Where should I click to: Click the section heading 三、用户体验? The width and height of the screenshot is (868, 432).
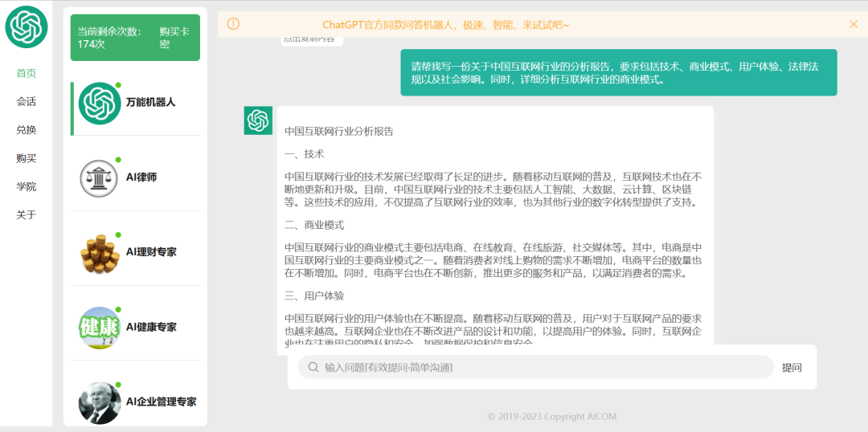[314, 296]
